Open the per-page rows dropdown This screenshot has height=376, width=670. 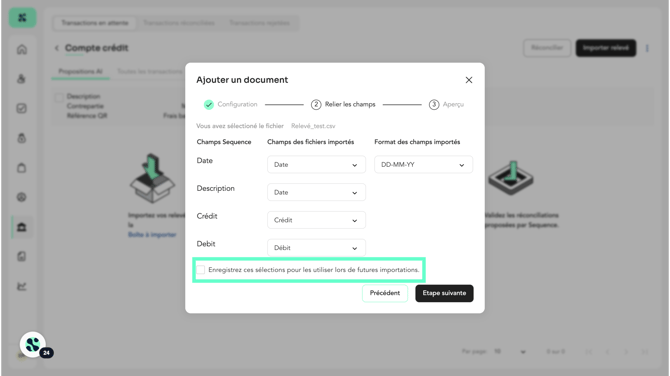click(510, 352)
